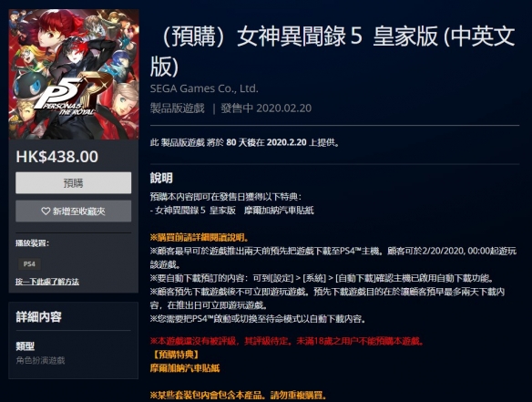
Task: Click the orange 摩爾加納汽車貼紙 bonus item text
Action: click(185, 368)
